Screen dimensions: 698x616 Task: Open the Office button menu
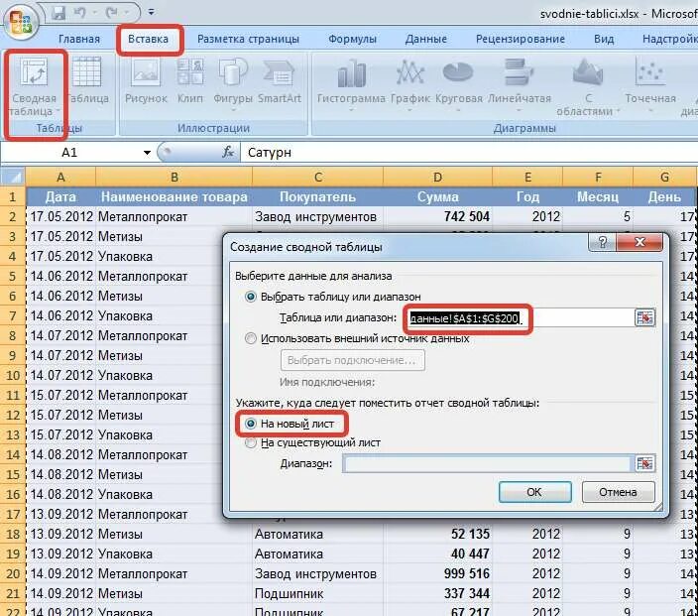(21, 22)
